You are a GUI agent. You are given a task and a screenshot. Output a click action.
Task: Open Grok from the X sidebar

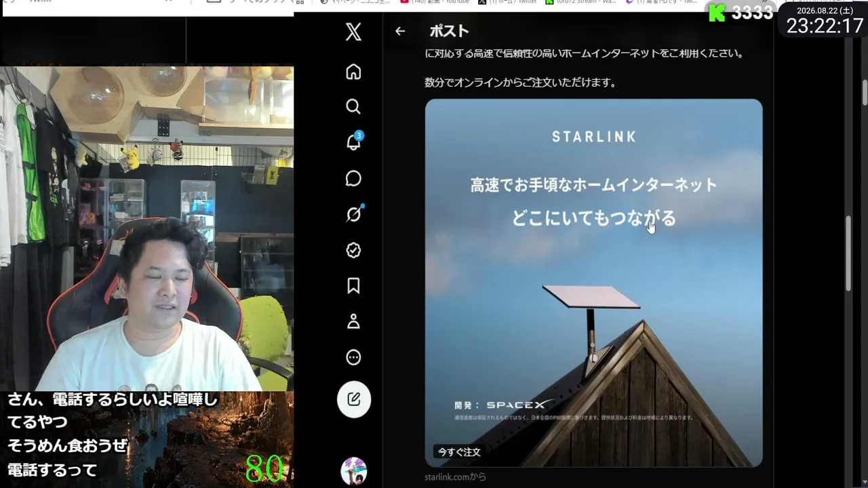tap(353, 214)
